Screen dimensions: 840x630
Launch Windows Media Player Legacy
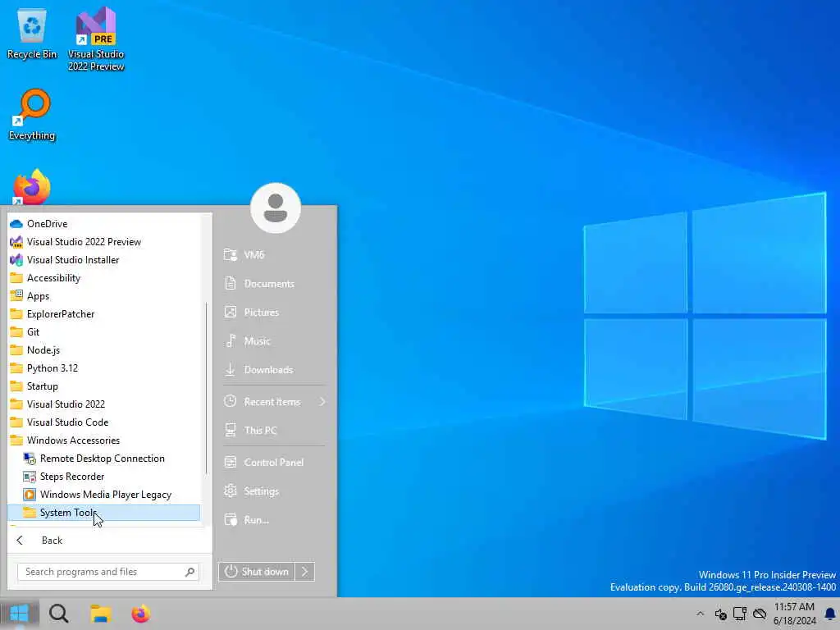(x=104, y=495)
